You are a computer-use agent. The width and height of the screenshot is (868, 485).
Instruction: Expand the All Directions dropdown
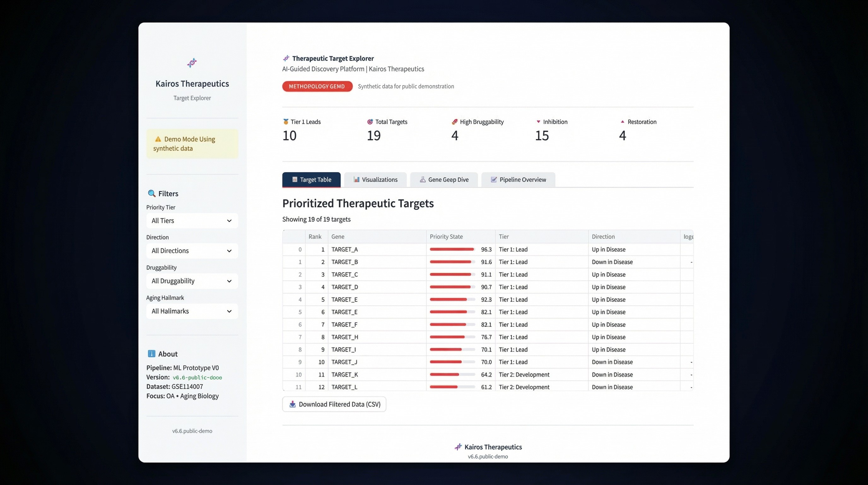point(192,251)
